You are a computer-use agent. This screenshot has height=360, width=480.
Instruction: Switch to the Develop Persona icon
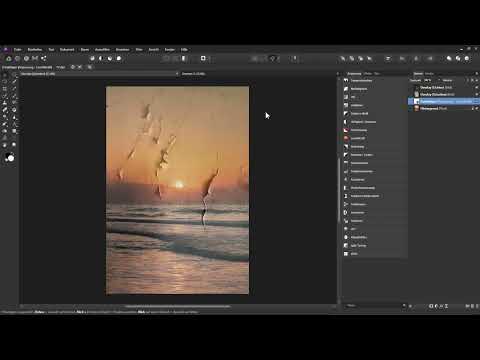click(26, 58)
